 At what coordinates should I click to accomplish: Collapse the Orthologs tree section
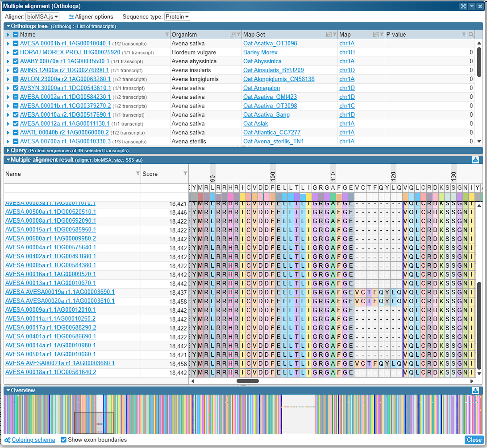tap(8, 26)
